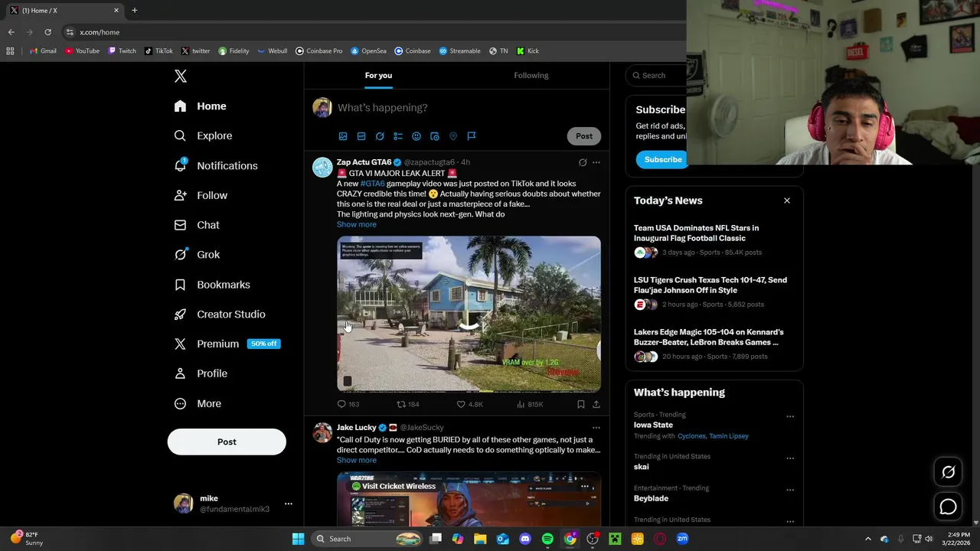
Task: Open account menu for mike
Action: (x=233, y=504)
